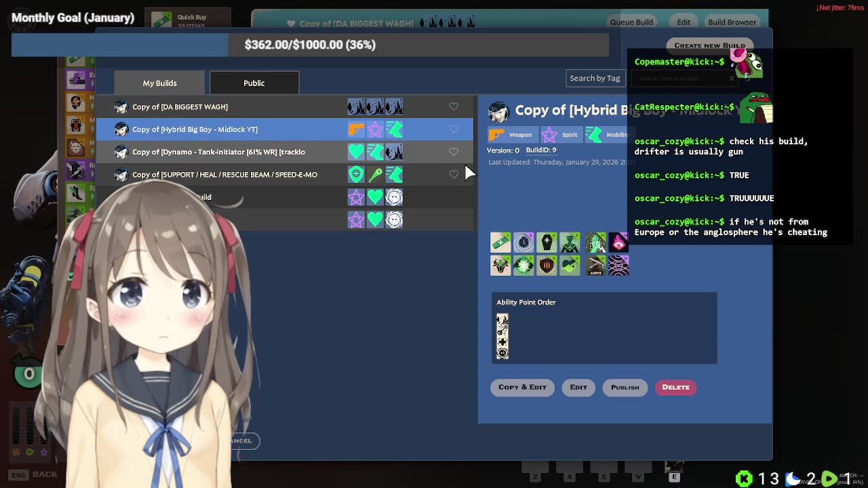Click the Mobility boot tag in SUPPORT row
Image resolution: width=868 pixels, height=488 pixels.
pyautogui.click(x=394, y=174)
